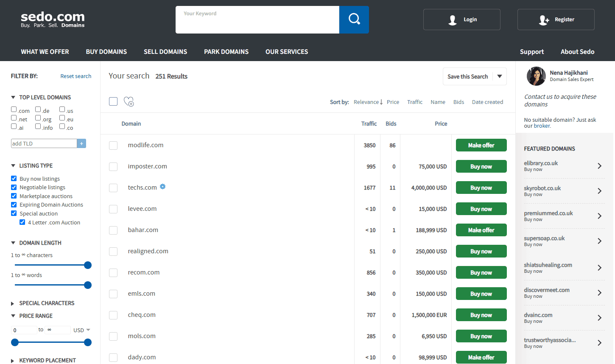Viewport: 615px width, 364px height.
Task: Click inside the Your Keyword search field
Action: click(x=254, y=20)
